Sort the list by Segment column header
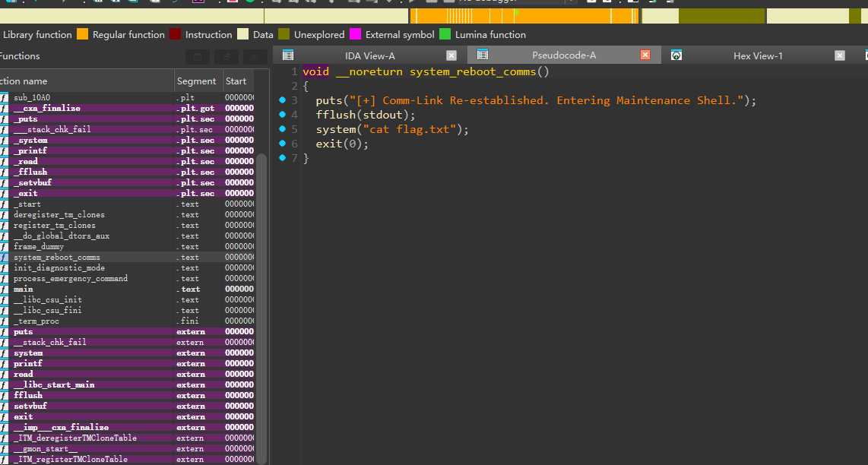868x465 pixels. 198,81
